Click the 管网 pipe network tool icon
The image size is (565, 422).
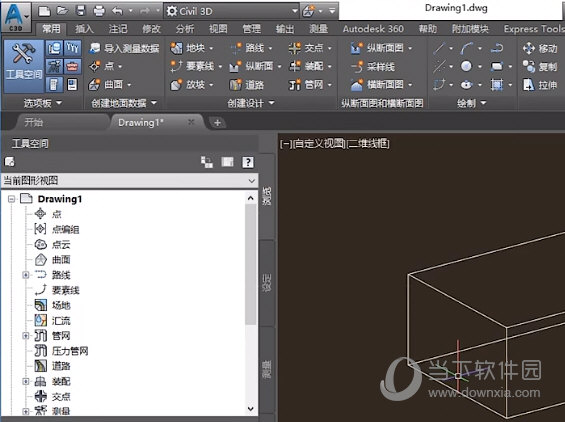(295, 85)
